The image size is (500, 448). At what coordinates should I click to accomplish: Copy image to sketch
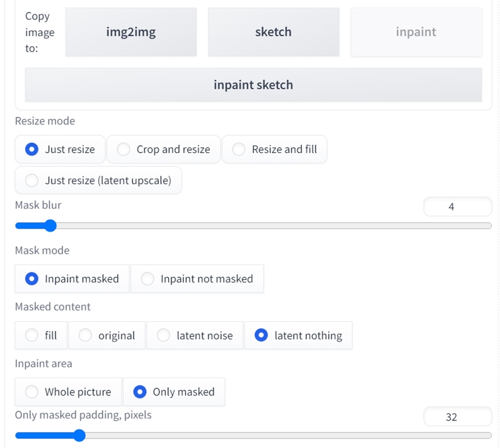click(273, 32)
